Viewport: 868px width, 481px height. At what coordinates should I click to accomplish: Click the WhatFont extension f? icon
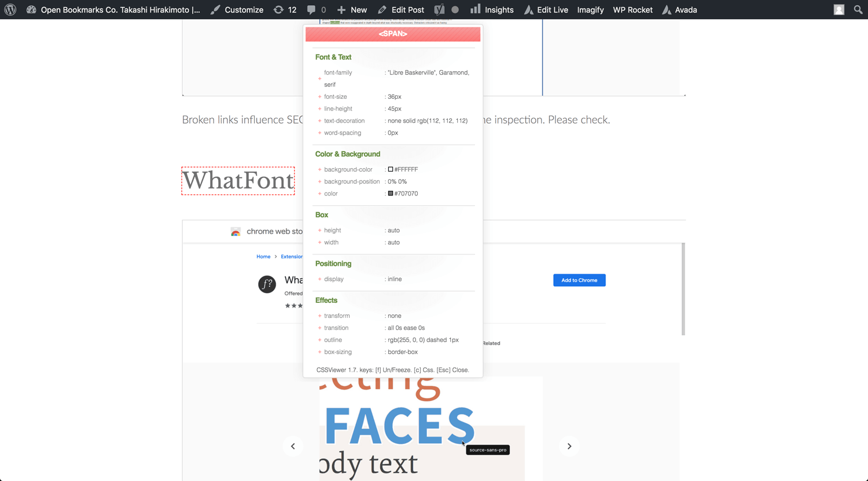click(267, 284)
